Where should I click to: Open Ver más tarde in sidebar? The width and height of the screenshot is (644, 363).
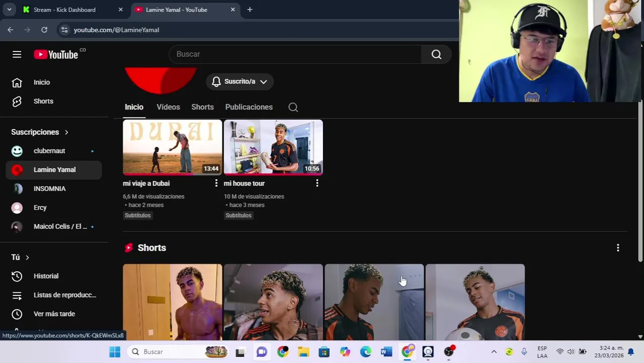pyautogui.click(x=54, y=314)
